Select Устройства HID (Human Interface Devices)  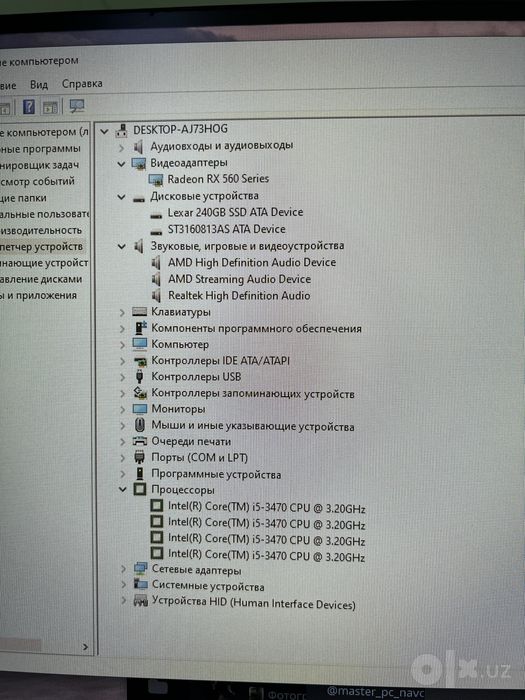[x=254, y=604]
